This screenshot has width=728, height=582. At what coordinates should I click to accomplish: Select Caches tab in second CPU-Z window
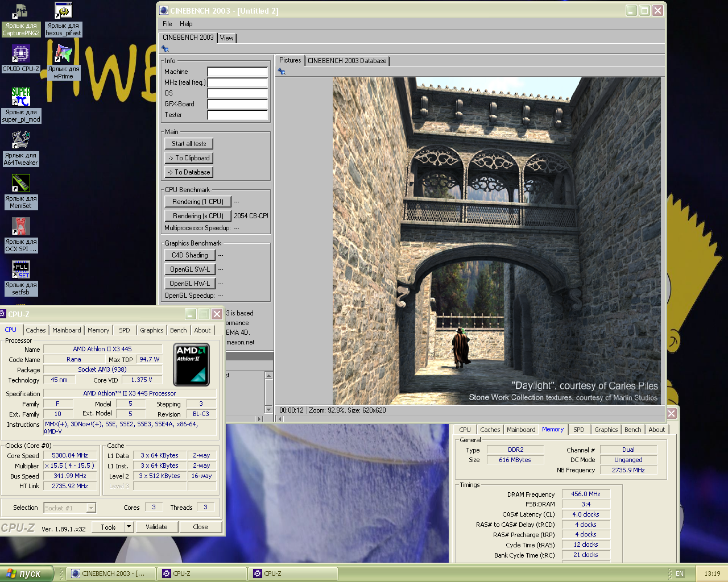pos(490,430)
